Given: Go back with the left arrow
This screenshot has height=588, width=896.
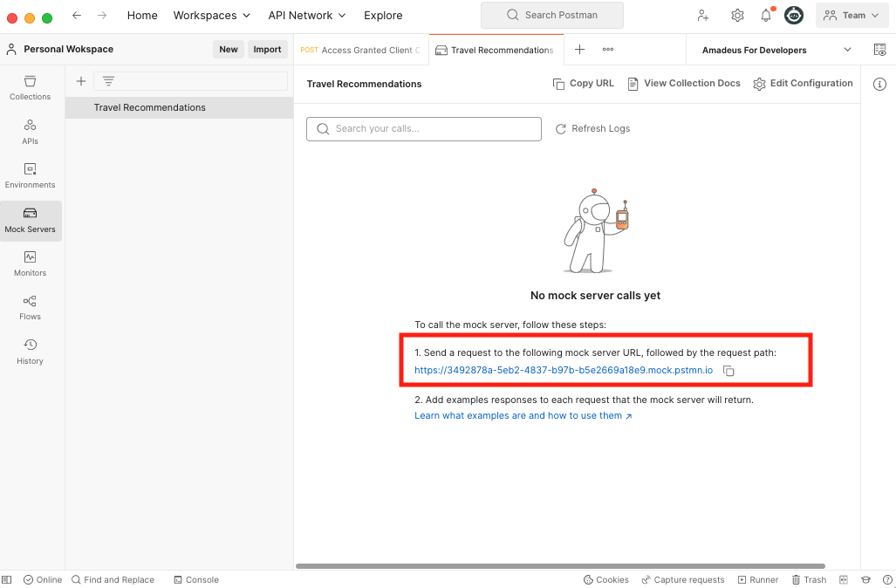Looking at the screenshot, I should (x=77, y=16).
